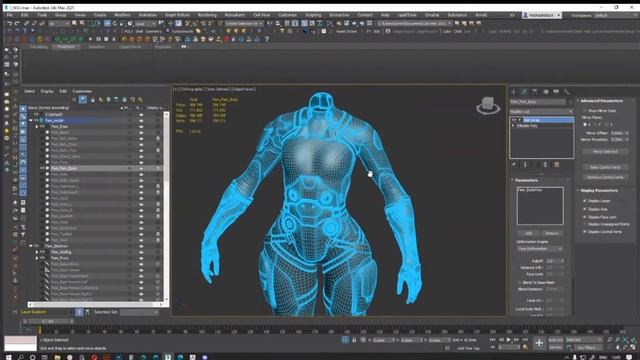Click the play icon in third toolbar row
The height and width of the screenshot is (360, 640).
90,39
